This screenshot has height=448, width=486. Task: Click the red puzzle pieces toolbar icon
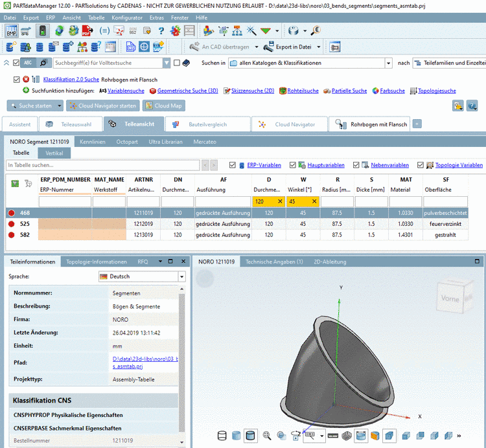[x=176, y=31]
